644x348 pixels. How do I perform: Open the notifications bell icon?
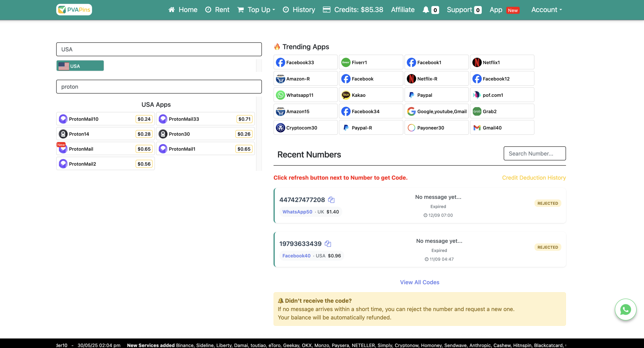pyautogui.click(x=426, y=10)
